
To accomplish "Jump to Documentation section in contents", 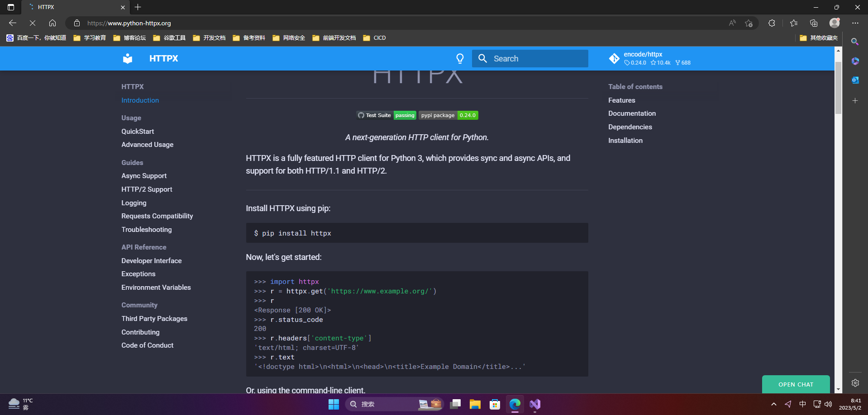I will coord(632,113).
